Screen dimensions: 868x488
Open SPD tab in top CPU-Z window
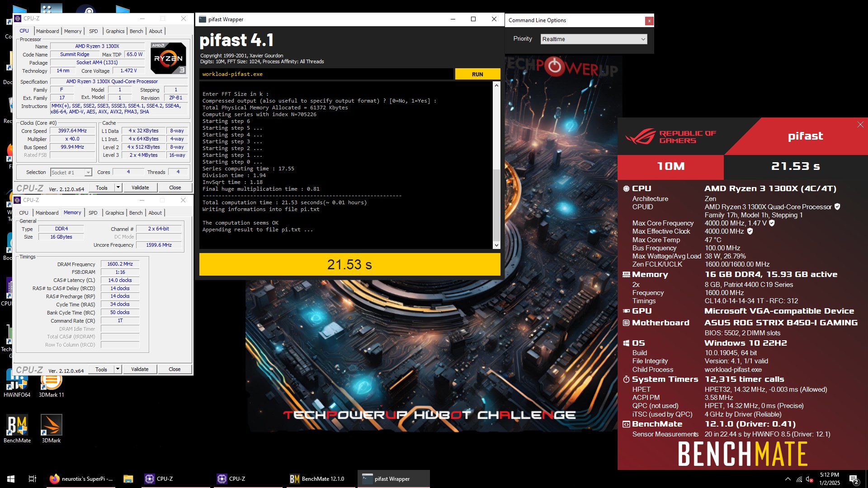pyautogui.click(x=93, y=31)
